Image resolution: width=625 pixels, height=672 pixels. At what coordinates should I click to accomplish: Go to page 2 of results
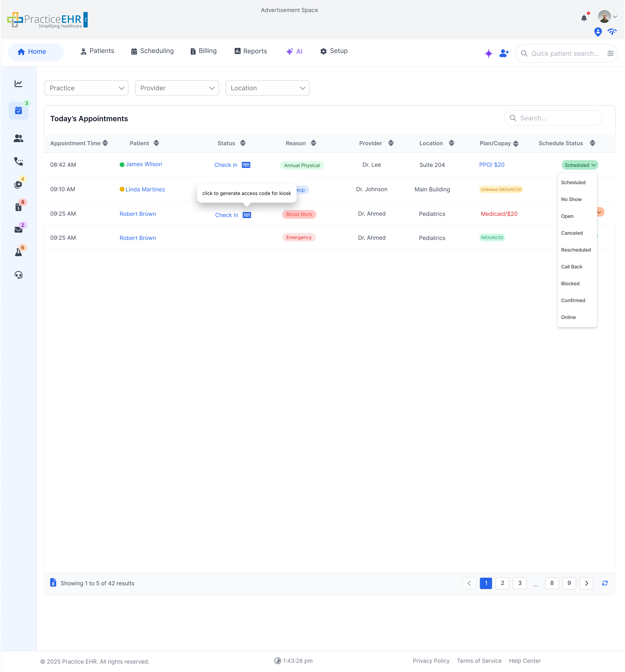coord(502,583)
